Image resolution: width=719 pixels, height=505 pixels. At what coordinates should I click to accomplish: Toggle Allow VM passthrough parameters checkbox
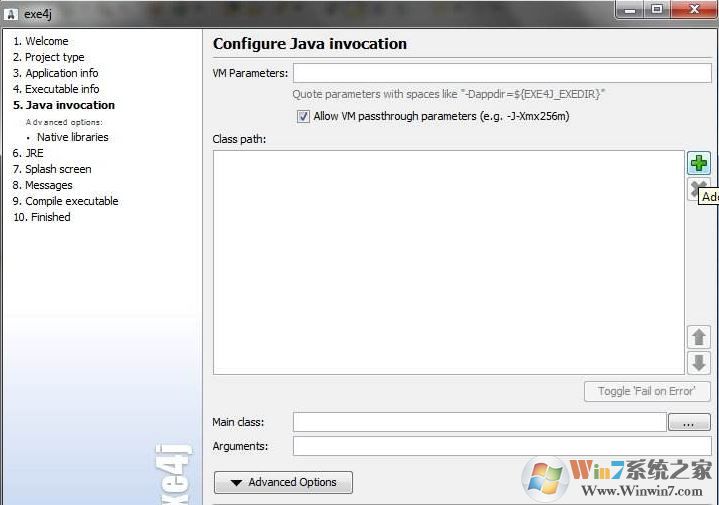point(303,117)
